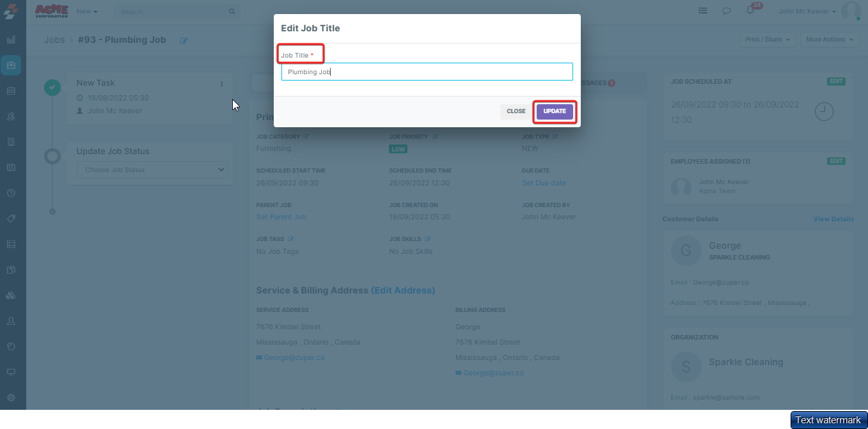This screenshot has width=868, height=429.
Task: Open the chat bubble icon in top bar
Action: [x=727, y=11]
